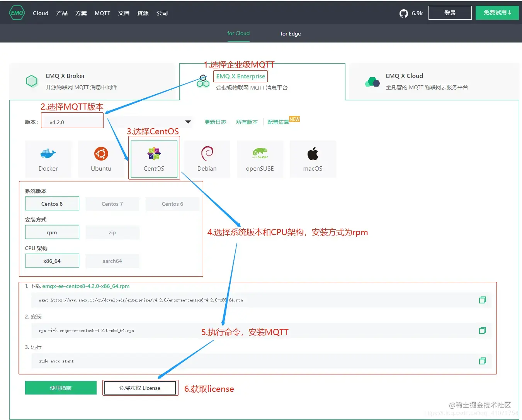This screenshot has height=420, width=522.
Task: Switch to the for Cloud tab
Action: click(238, 34)
